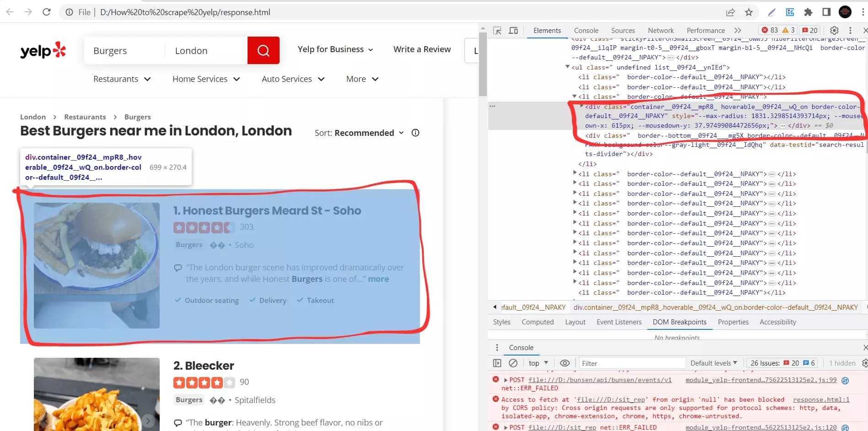Switch to the Styles pane tab
The width and height of the screenshot is (868, 431).
click(501, 322)
